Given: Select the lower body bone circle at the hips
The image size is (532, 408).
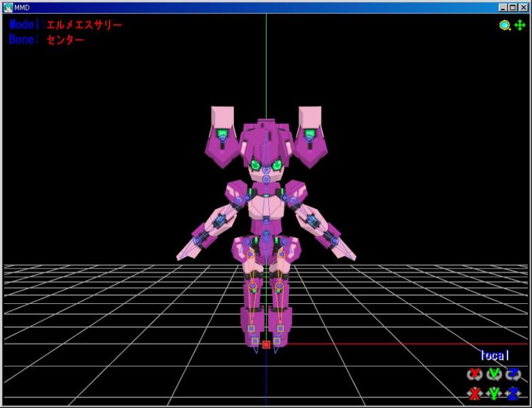Looking at the screenshot, I should 266,234.
